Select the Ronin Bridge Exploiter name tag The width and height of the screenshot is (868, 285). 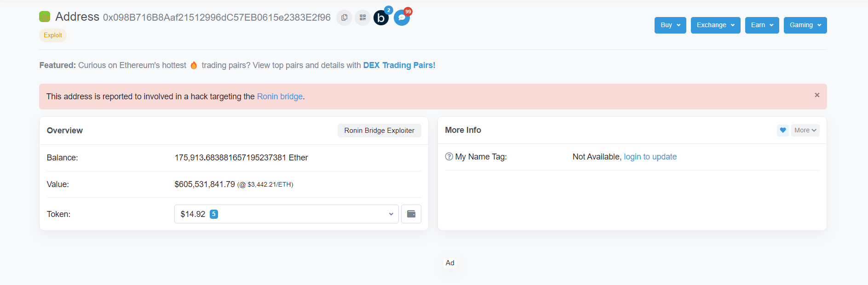coord(379,130)
